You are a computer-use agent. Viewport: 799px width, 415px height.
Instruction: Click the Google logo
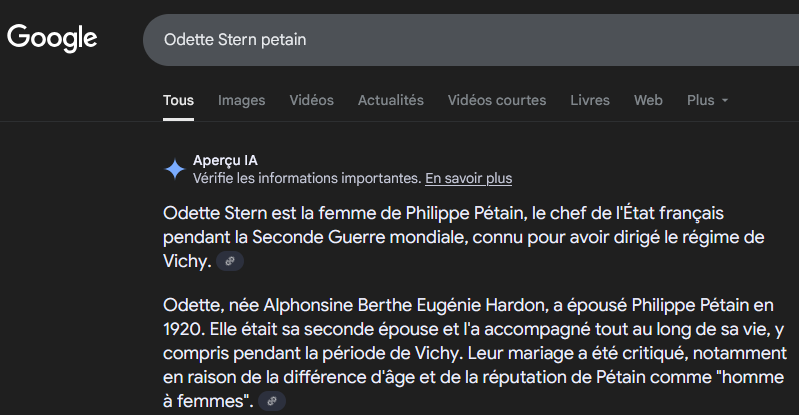[52, 39]
